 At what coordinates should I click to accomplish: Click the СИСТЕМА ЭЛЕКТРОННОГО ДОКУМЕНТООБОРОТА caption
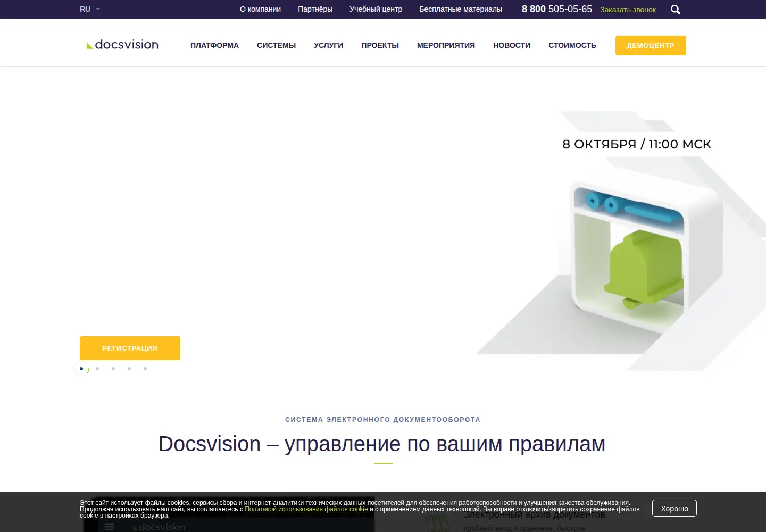[x=382, y=420]
